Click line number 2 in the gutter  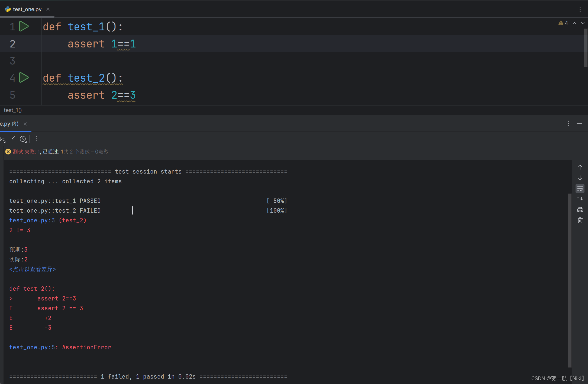(12, 44)
